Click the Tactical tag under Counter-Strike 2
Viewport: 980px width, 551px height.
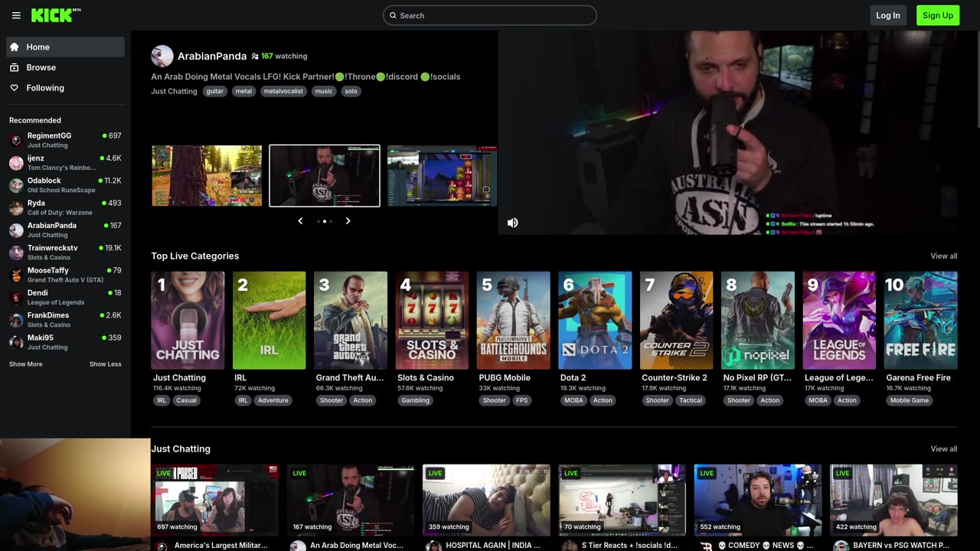pyautogui.click(x=691, y=400)
